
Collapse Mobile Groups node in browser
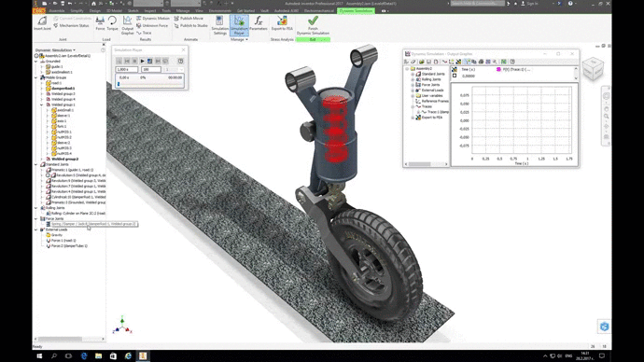(x=36, y=77)
